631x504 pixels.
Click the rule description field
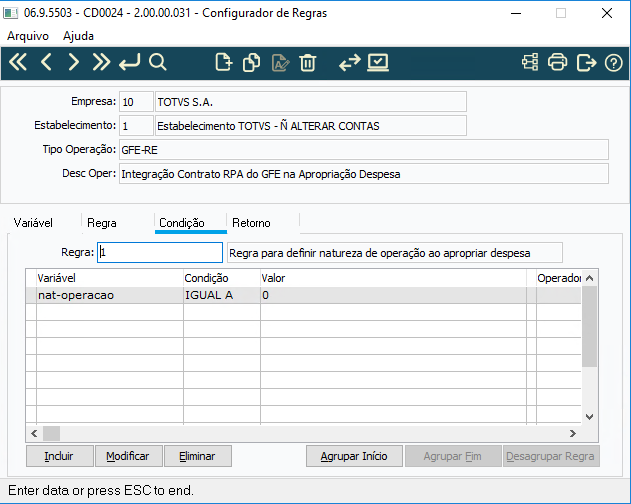(x=395, y=253)
